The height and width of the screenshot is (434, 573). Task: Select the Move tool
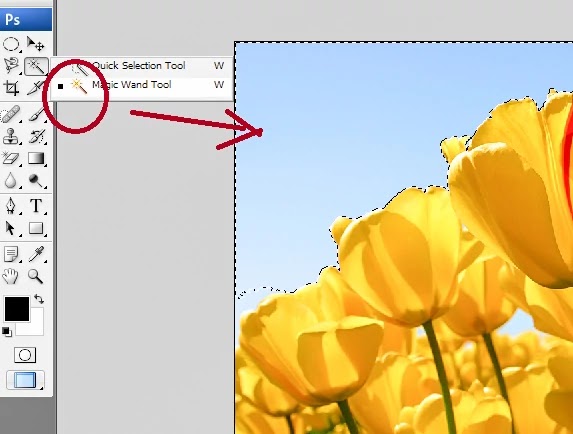(35, 44)
